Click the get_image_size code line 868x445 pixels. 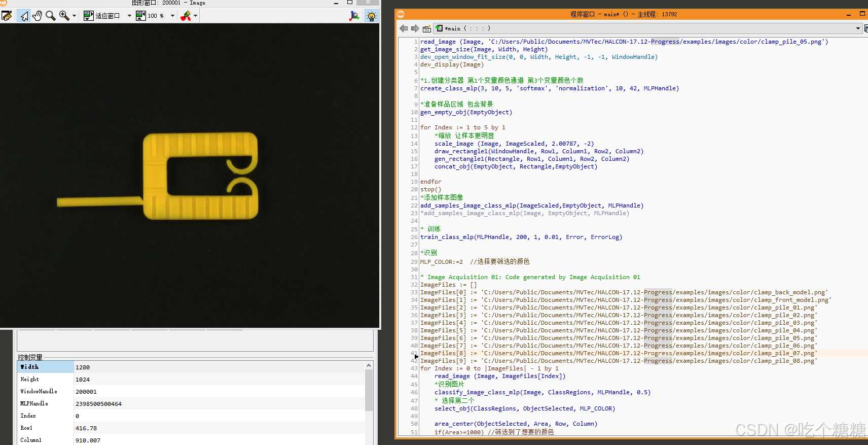(x=484, y=49)
